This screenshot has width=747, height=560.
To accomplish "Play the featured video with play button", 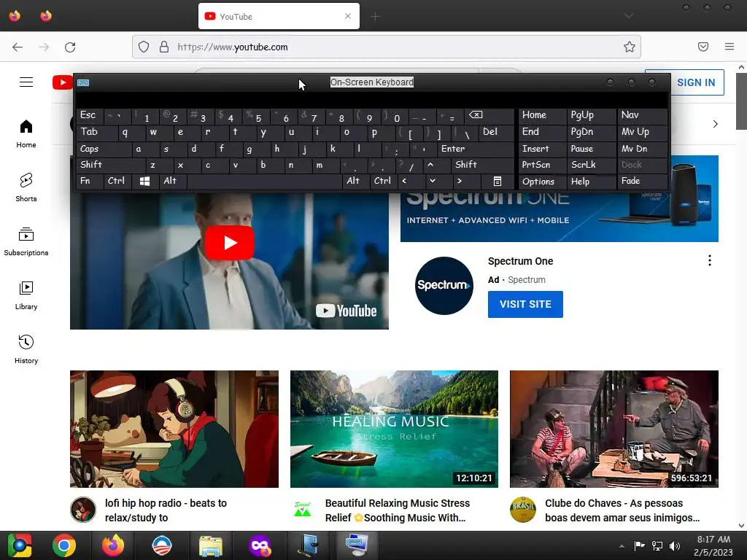I will (x=229, y=243).
